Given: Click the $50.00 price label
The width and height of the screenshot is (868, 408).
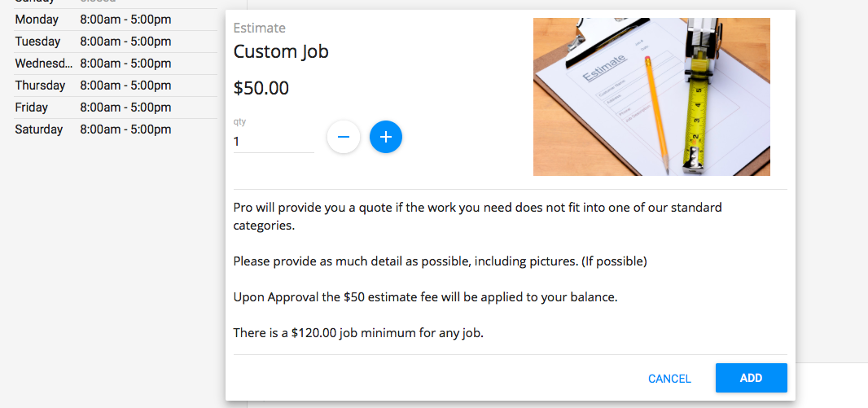Looking at the screenshot, I should (261, 89).
